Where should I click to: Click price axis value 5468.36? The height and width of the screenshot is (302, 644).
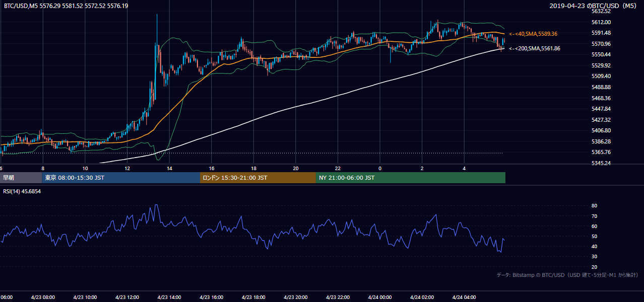coord(601,98)
